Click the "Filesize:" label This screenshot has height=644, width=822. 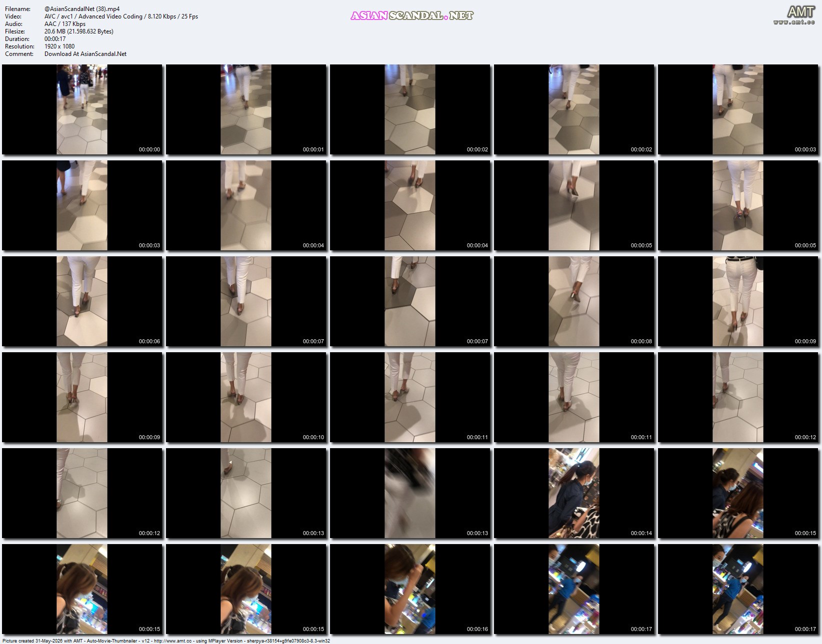15,31
